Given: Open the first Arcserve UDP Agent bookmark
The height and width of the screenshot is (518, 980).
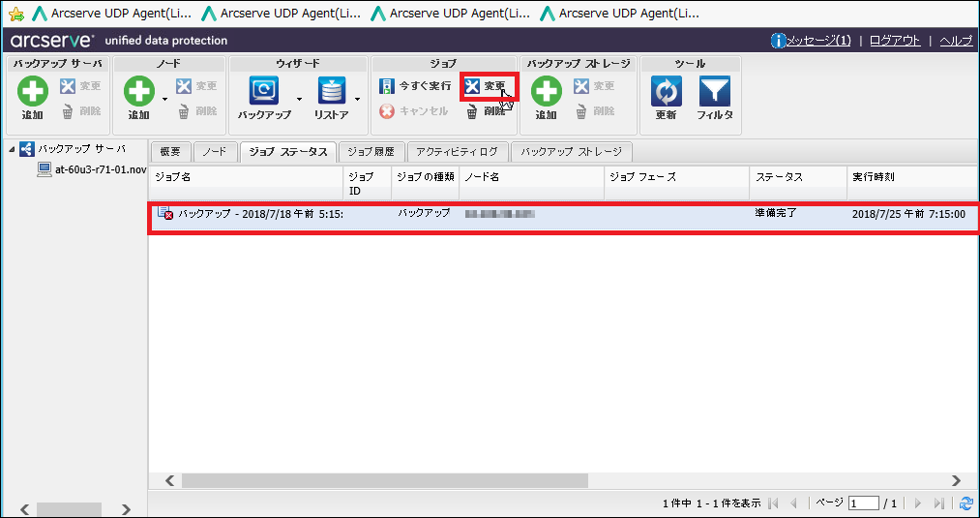Looking at the screenshot, I should tap(113, 14).
